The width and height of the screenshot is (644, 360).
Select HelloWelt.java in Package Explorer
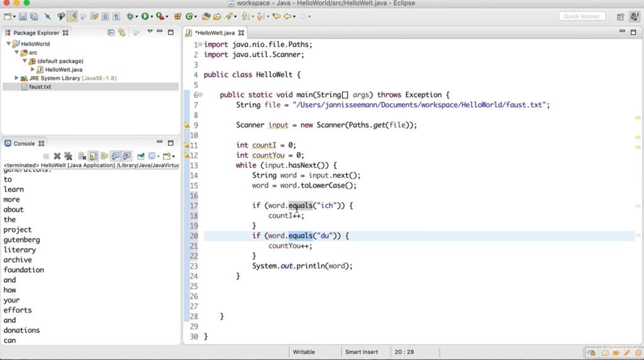[x=64, y=69]
